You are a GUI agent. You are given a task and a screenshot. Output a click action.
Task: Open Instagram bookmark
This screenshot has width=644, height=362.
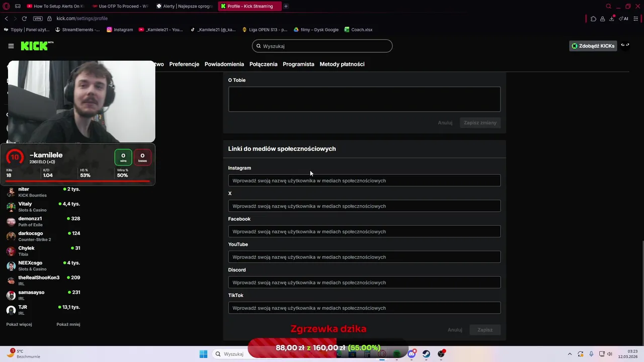[120, 30]
